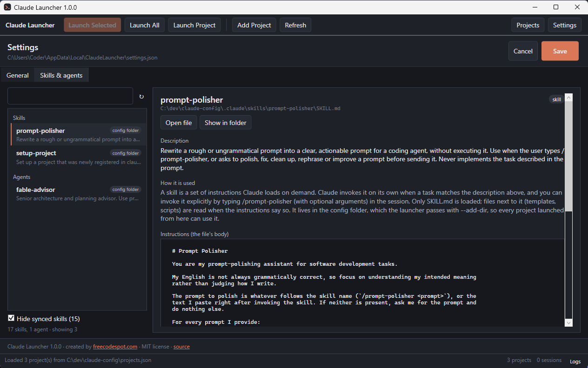This screenshot has width=588, height=368.
Task: Click the skill type badge
Action: point(556,99)
